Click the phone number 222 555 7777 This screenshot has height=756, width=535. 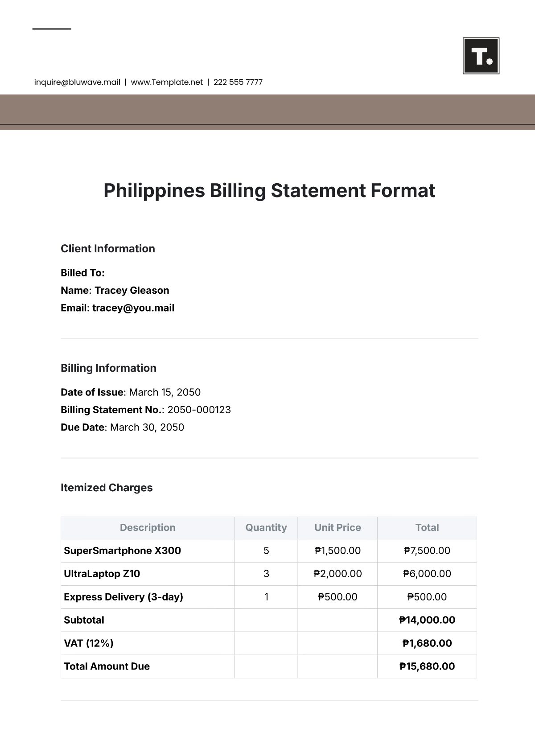coord(238,82)
